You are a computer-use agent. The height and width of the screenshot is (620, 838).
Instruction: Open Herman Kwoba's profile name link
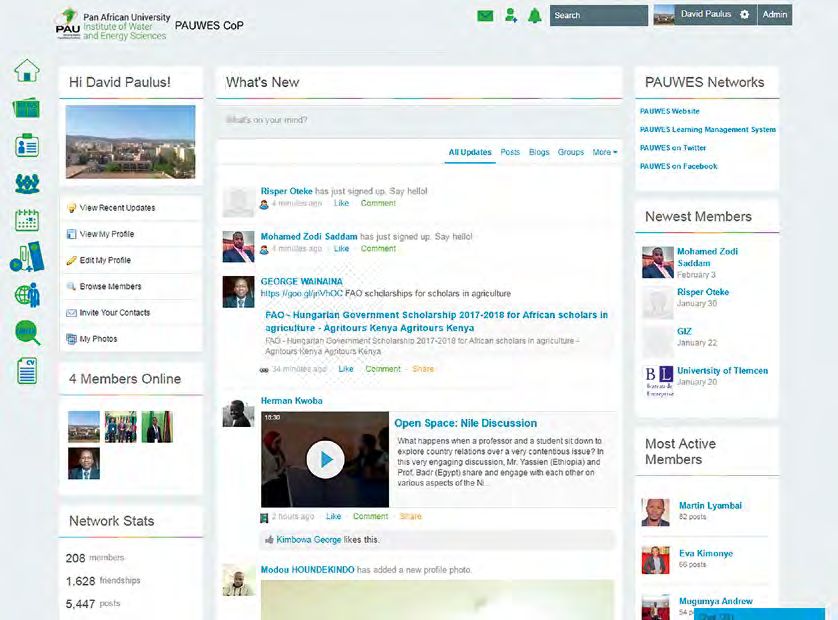(x=291, y=401)
